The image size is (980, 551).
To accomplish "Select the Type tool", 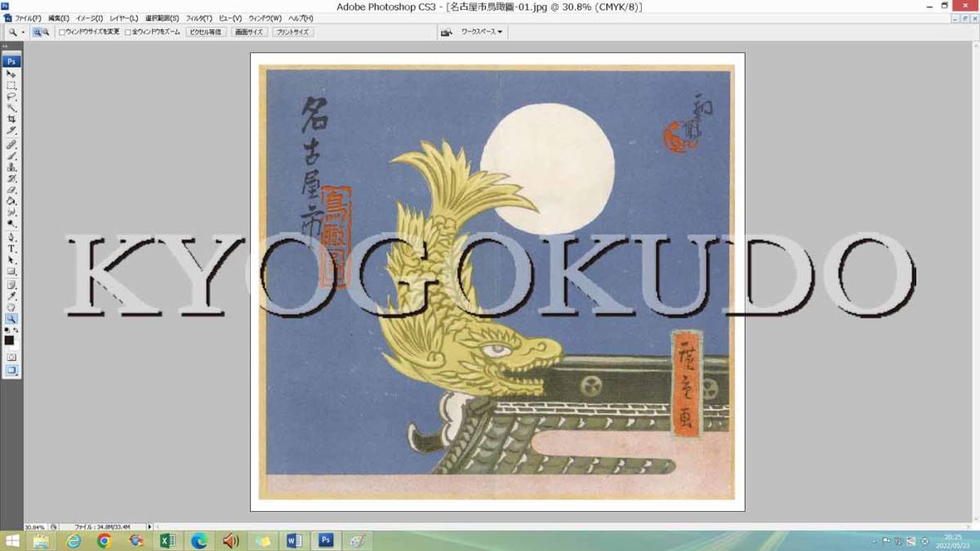I will pos(11,249).
